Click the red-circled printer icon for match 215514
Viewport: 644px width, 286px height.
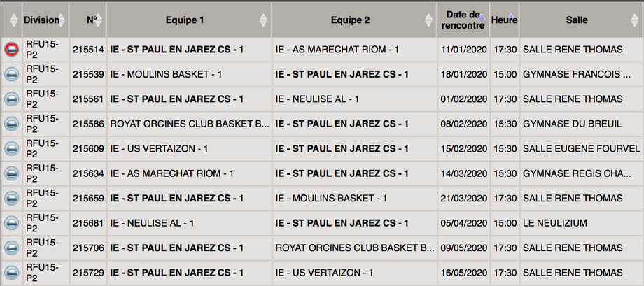point(11,50)
